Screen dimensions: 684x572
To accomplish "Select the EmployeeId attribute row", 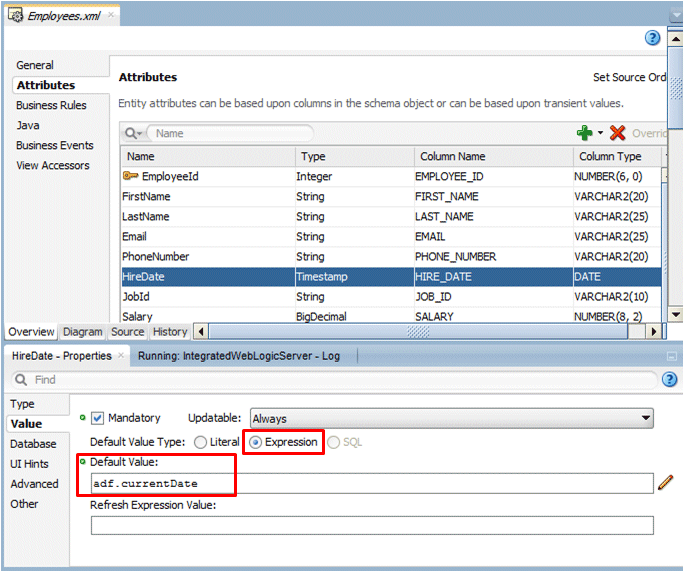I will (x=391, y=176).
